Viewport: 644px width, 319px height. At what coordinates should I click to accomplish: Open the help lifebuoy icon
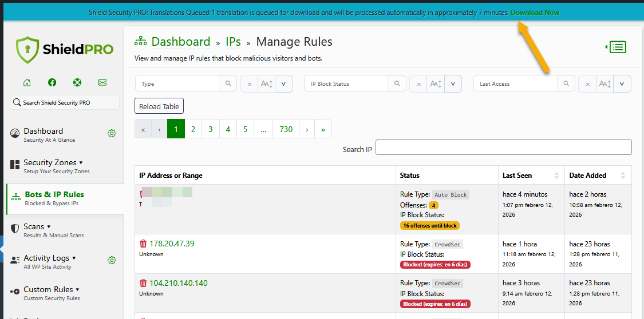pyautogui.click(x=77, y=82)
